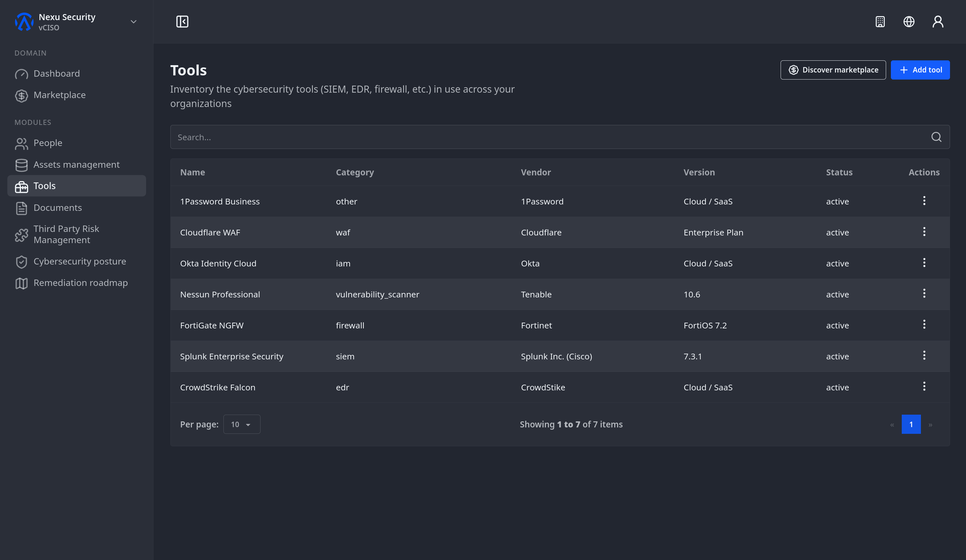This screenshot has height=560, width=966.
Task: Click the Splunk Inc. (Cisco) vendor cell
Action: (557, 357)
